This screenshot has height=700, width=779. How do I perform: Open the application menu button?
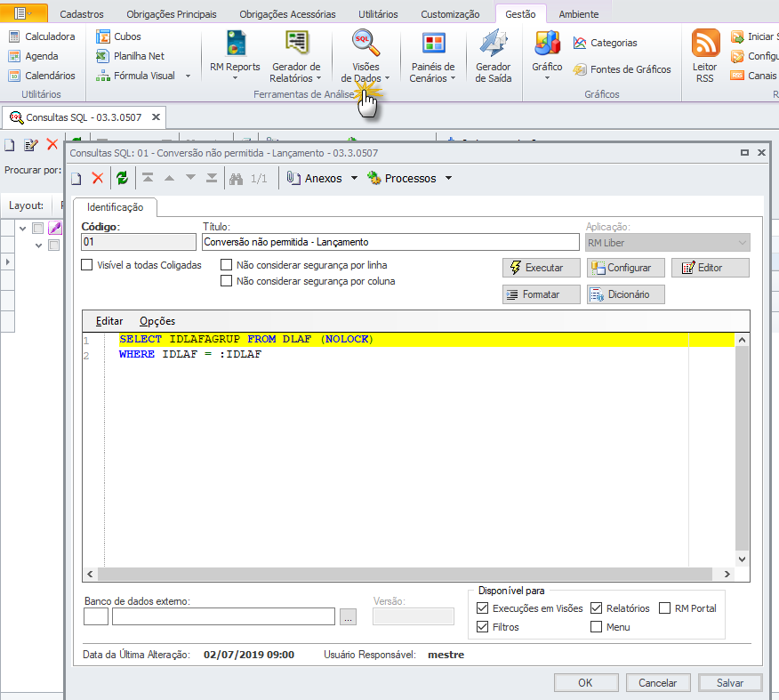[23, 13]
